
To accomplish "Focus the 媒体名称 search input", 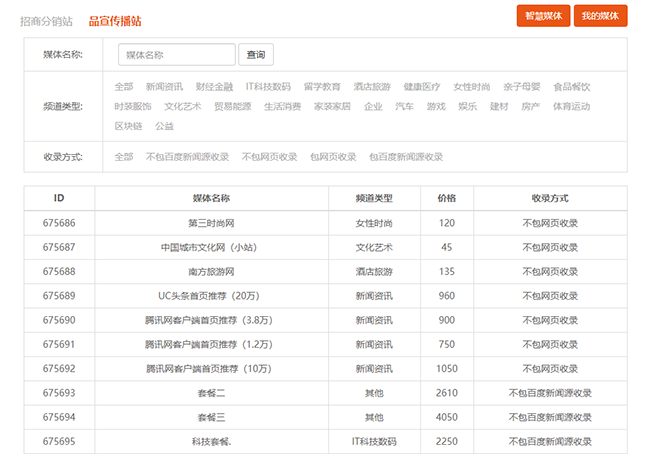I will 177,54.
